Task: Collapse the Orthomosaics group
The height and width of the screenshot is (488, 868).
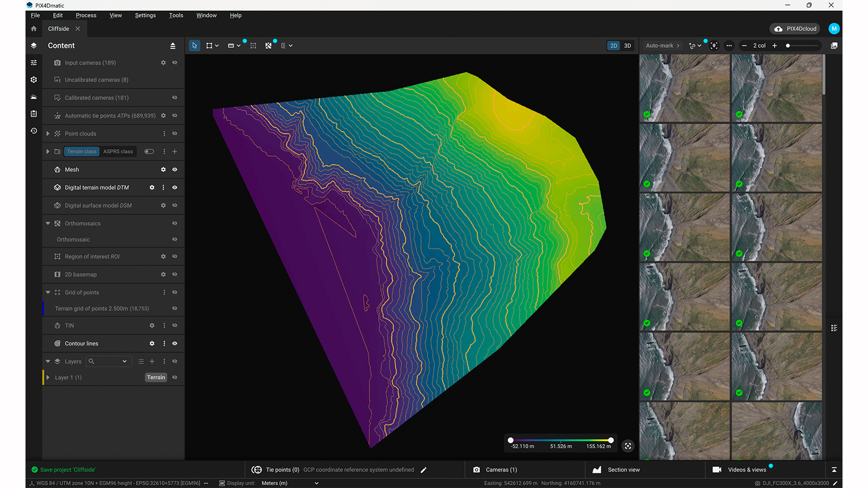Action: coord(48,223)
